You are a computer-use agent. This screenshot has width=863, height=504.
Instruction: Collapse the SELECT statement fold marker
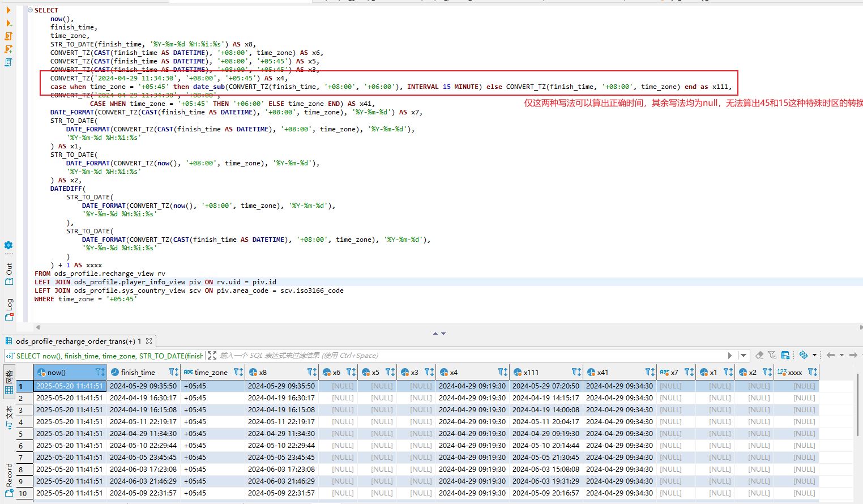(x=30, y=10)
